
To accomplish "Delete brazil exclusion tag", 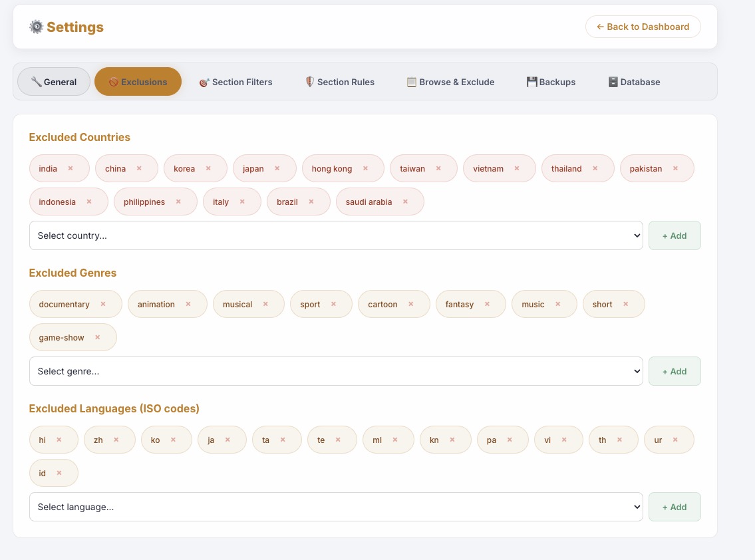I will 311,202.
